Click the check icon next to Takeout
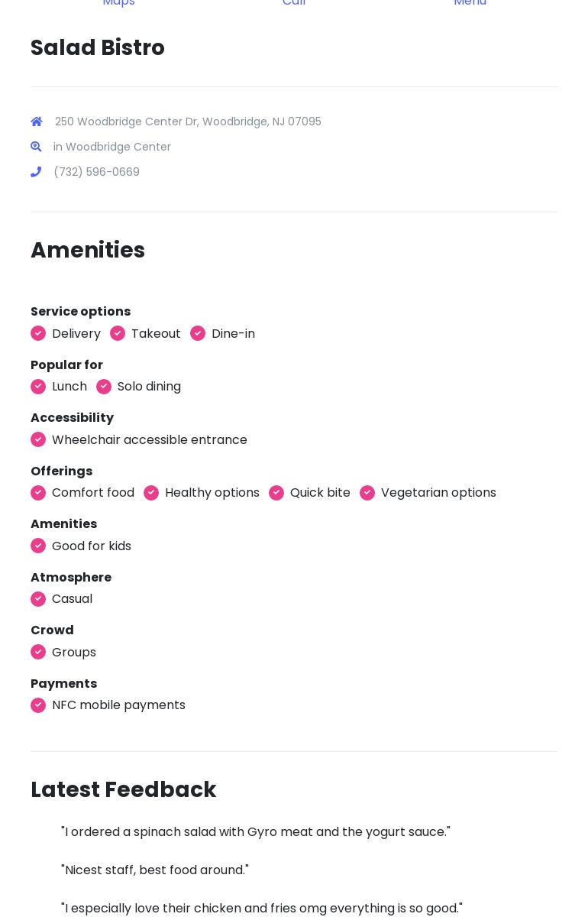Viewport: 588px width, 917px height. click(118, 333)
